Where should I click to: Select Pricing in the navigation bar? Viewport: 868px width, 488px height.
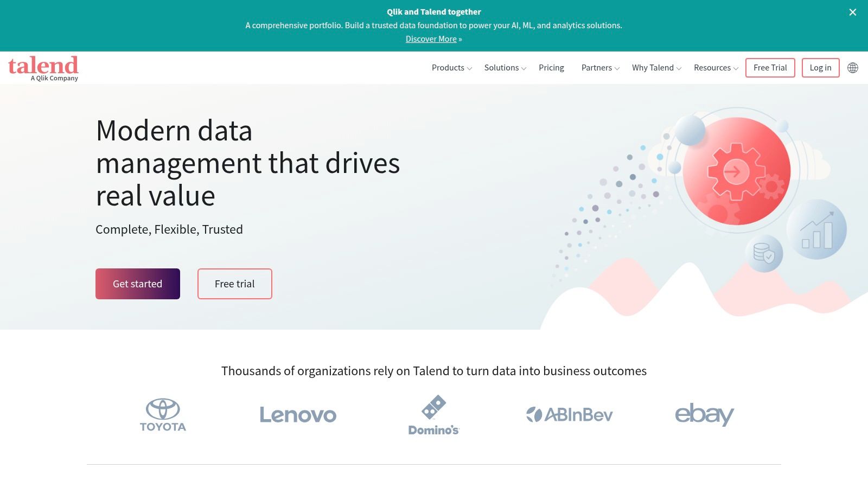[x=551, y=68]
